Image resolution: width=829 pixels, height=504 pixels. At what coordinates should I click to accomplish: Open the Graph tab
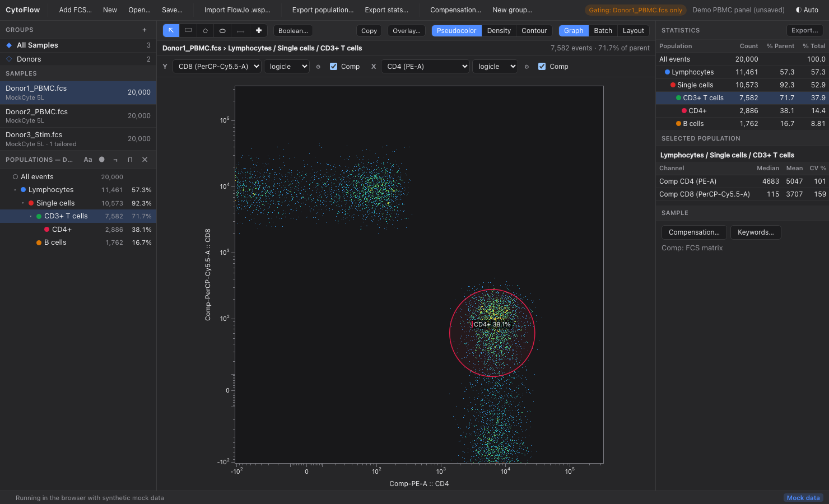pos(574,31)
